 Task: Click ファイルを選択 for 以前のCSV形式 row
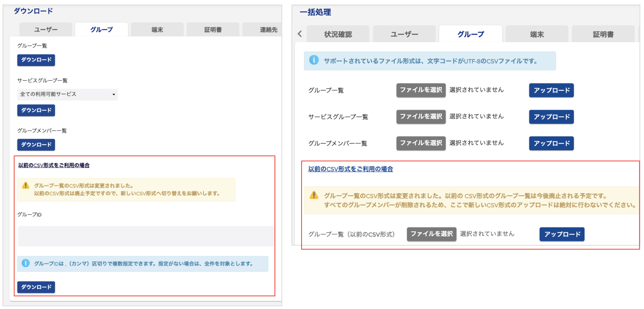click(432, 234)
